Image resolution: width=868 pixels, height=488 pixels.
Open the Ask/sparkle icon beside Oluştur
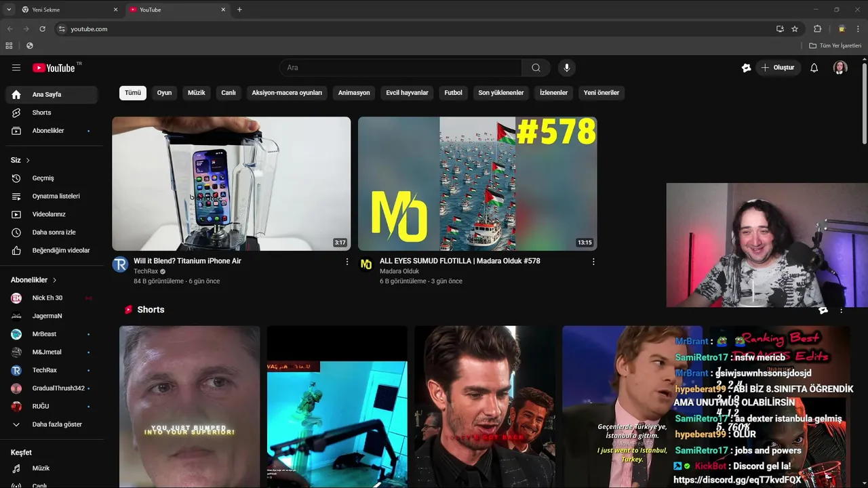(x=746, y=68)
